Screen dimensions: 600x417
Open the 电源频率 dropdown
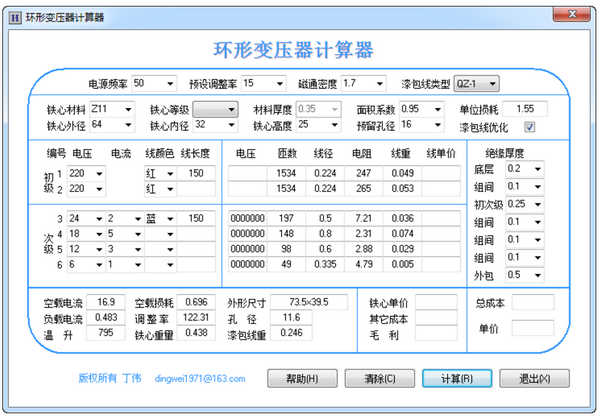tap(170, 84)
